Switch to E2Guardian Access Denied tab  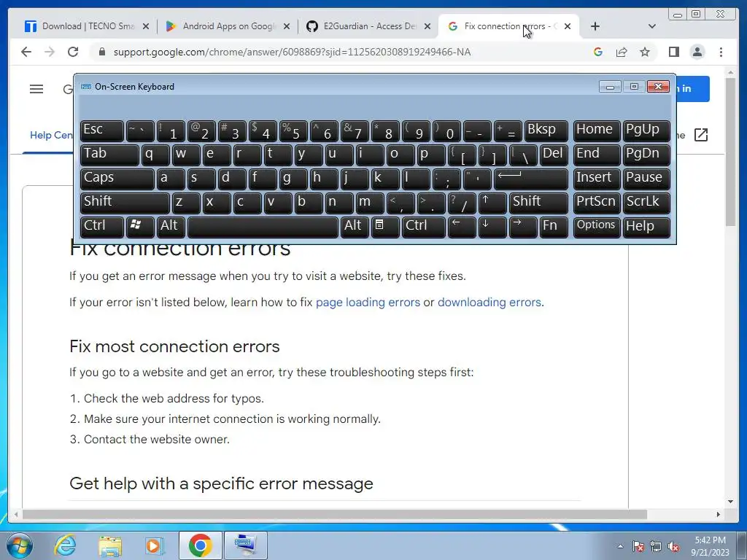[x=368, y=26]
